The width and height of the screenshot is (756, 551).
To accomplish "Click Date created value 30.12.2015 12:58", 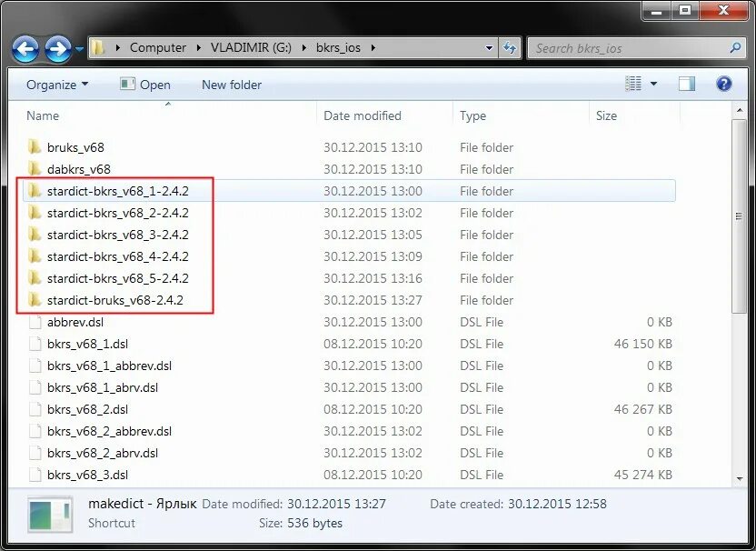I will (x=557, y=504).
